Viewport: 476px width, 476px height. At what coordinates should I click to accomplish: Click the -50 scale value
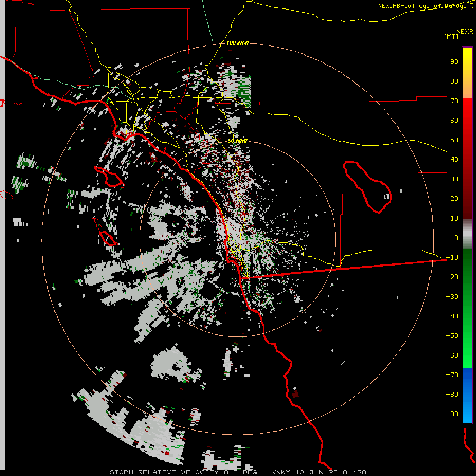point(452,336)
